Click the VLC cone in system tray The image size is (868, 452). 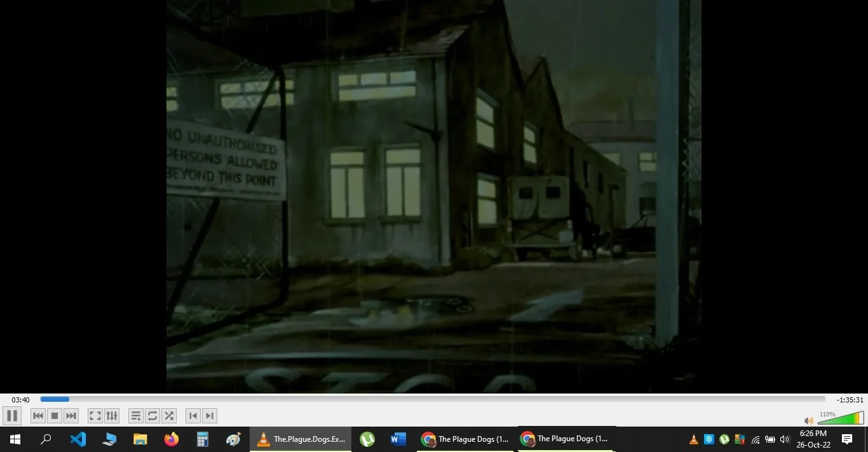[x=694, y=439]
